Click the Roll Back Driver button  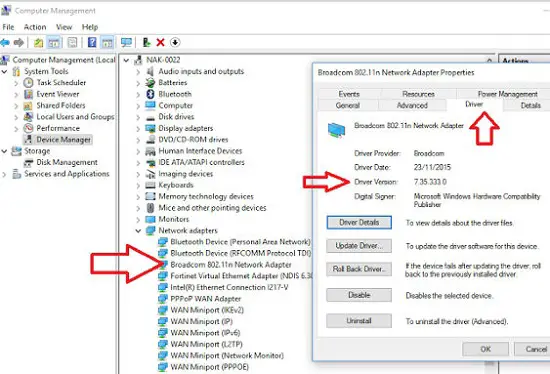[x=359, y=269]
